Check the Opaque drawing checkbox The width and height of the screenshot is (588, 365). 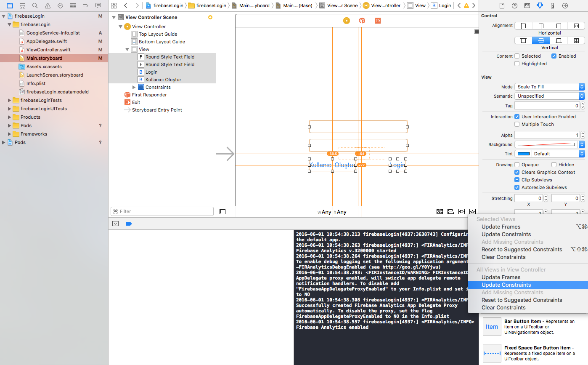click(x=517, y=165)
